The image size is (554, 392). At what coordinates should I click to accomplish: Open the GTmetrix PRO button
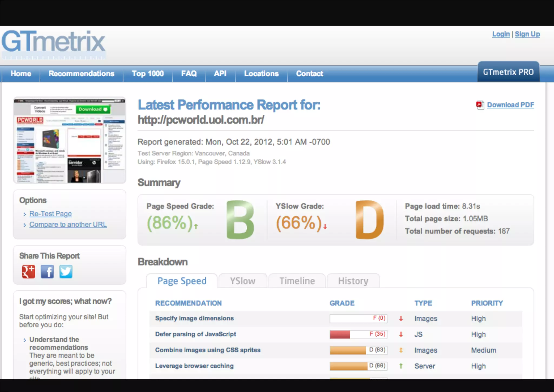(x=508, y=72)
